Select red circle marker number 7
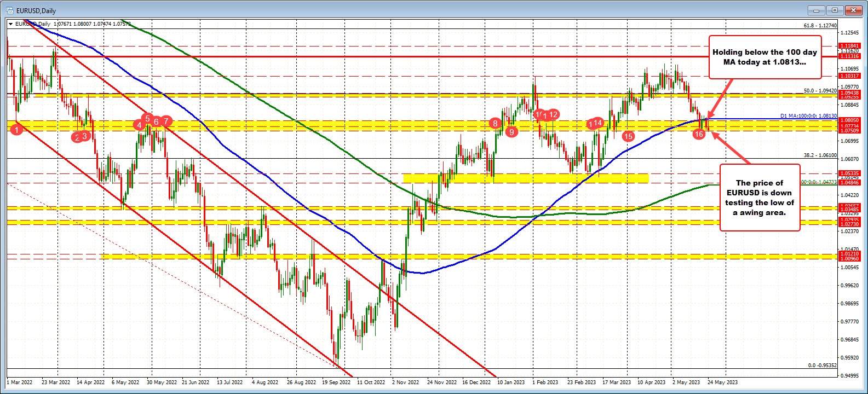Image resolution: width=868 pixels, height=394 pixels. click(x=167, y=121)
